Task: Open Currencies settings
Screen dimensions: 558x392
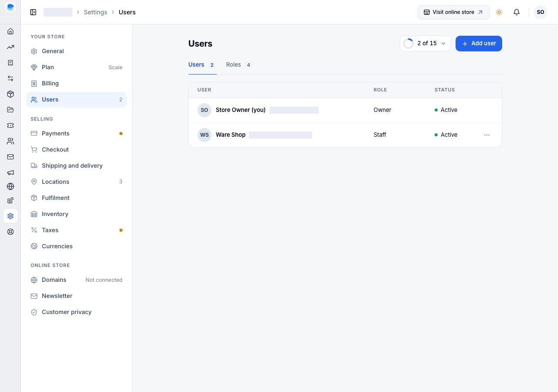Action: click(x=76, y=246)
